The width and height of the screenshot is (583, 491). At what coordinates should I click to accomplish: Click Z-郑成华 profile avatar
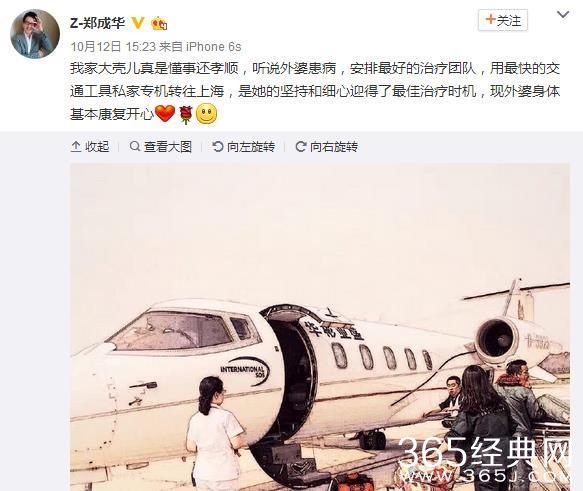point(35,34)
